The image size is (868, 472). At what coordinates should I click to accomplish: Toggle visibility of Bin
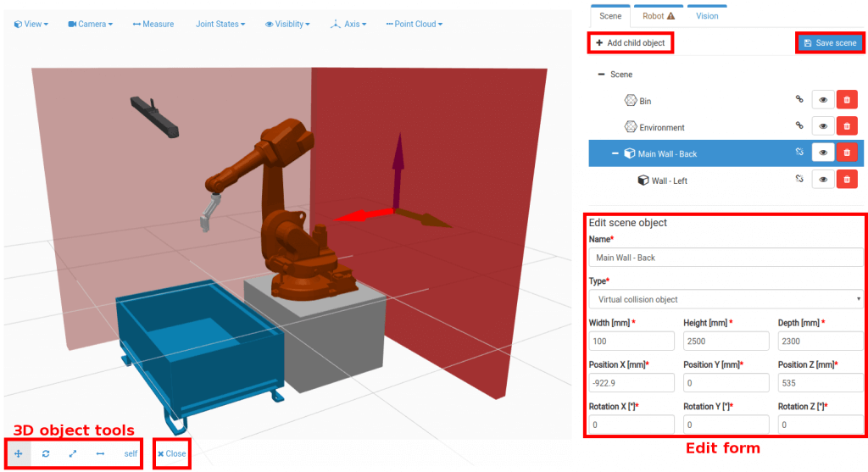(x=823, y=100)
